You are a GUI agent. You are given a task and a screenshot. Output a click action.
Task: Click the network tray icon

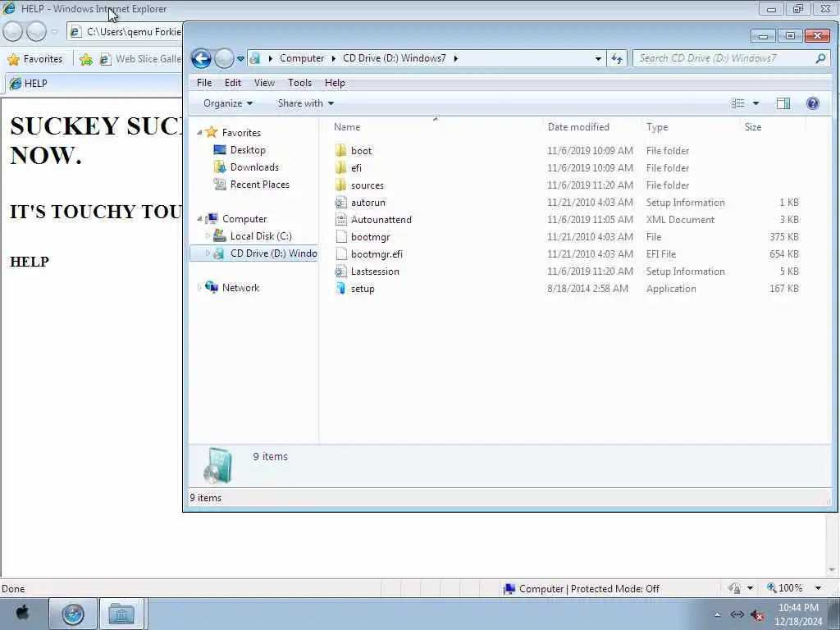737,614
